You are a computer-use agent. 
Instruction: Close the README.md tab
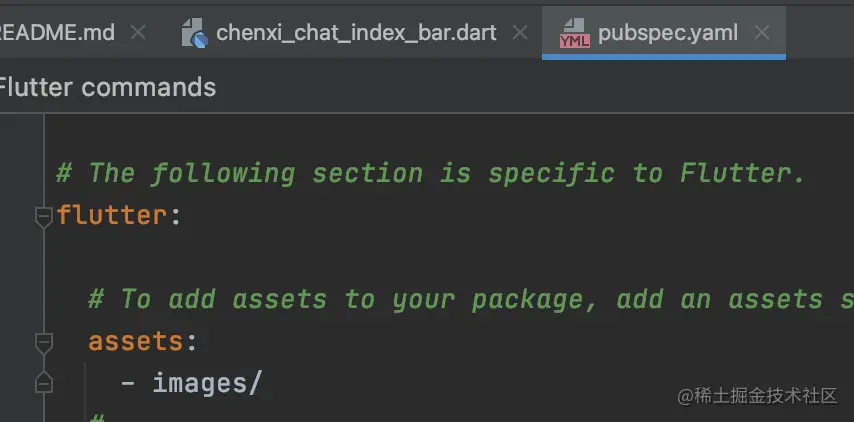tap(138, 33)
